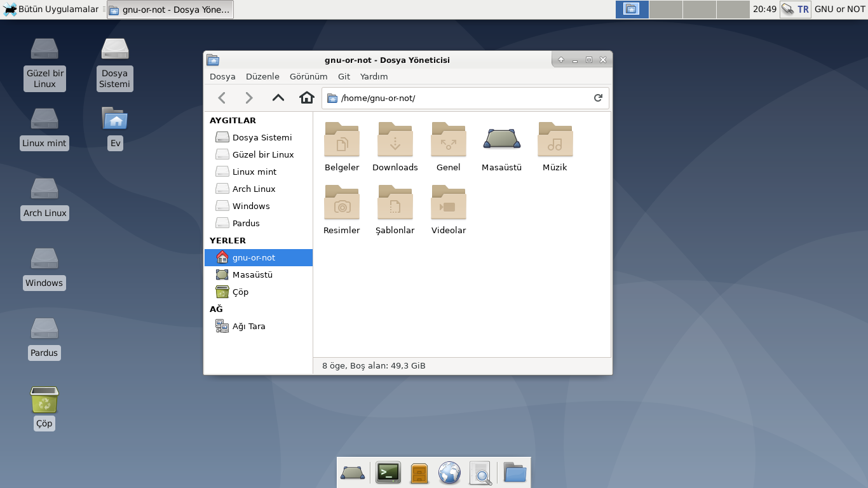Launch the terminal from the dock

coord(388,473)
